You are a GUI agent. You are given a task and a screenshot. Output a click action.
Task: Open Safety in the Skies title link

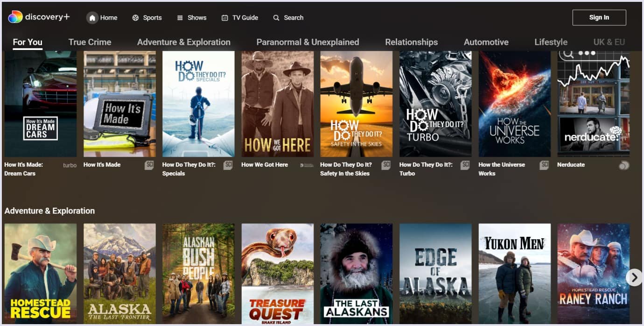[346, 169]
